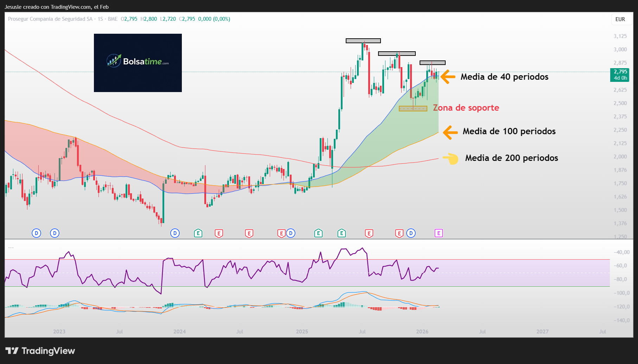Click the blue D marker next to 2026

click(x=411, y=233)
